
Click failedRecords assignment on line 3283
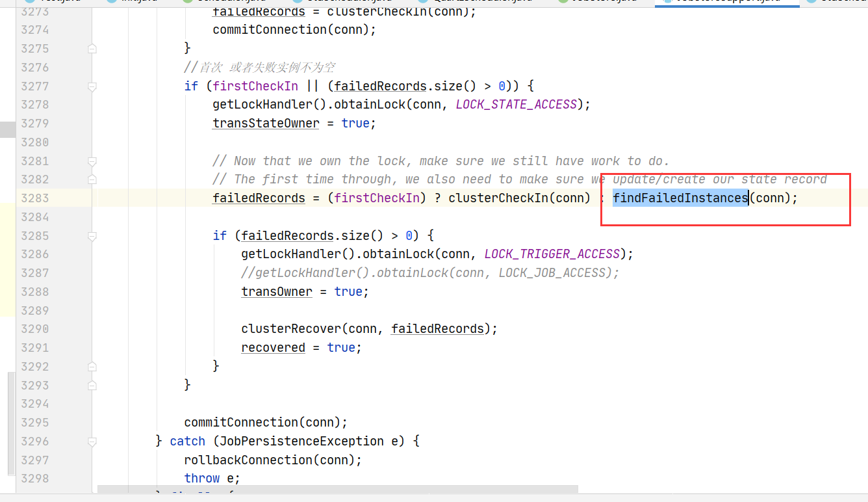[x=259, y=198]
